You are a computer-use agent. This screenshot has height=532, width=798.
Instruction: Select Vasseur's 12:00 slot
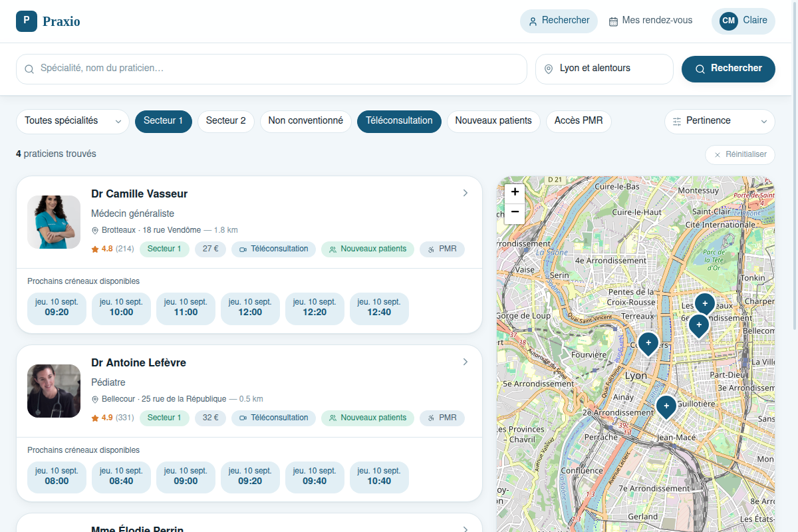(x=250, y=307)
